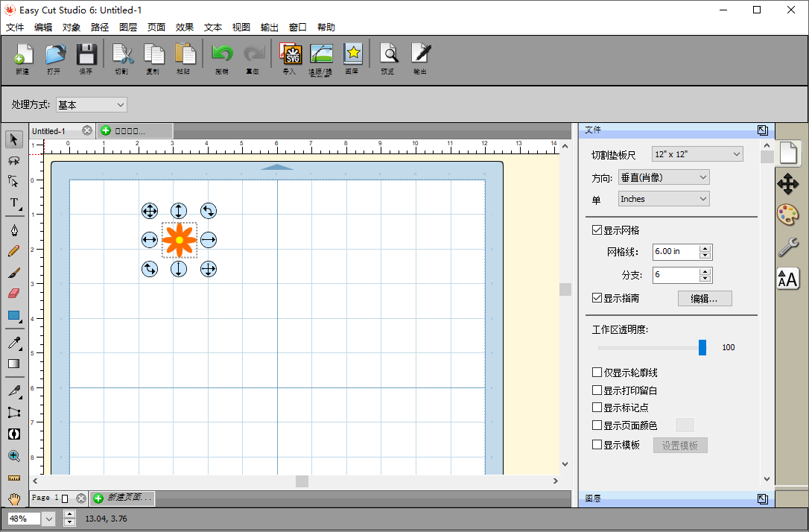The image size is (809, 532).
Task: Select the Ruler measure tool
Action: pos(14,478)
